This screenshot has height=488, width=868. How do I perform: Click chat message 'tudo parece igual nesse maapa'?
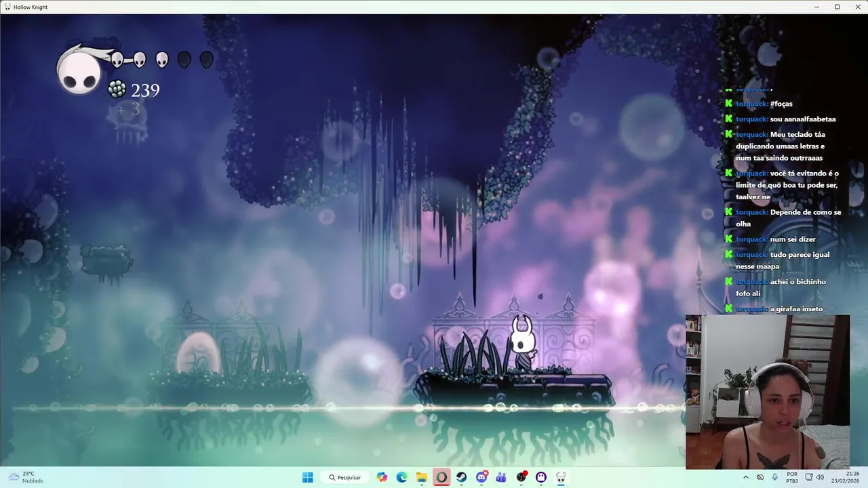(x=782, y=260)
